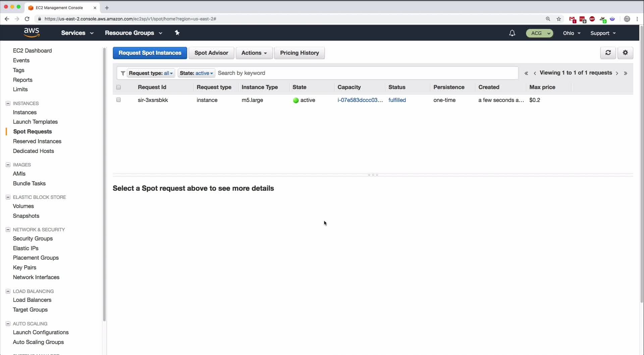Sort by Request Id column header

point(152,87)
